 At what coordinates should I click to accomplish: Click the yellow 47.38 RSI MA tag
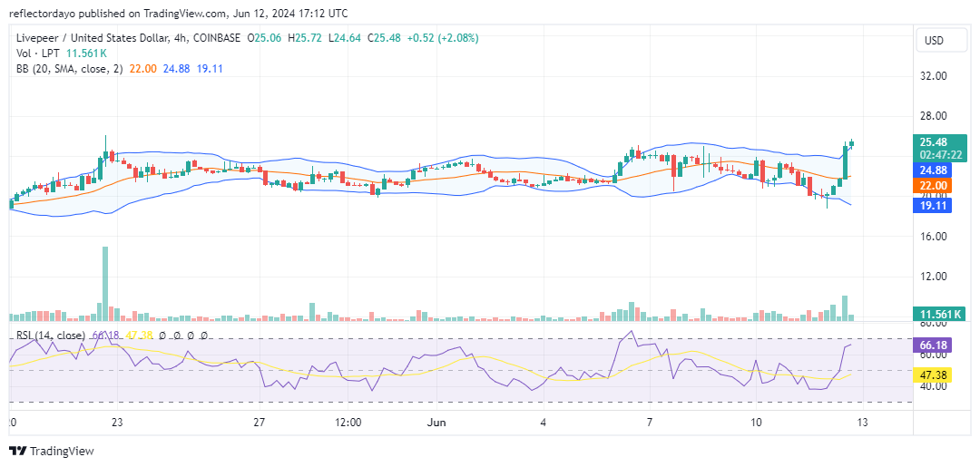[931, 375]
